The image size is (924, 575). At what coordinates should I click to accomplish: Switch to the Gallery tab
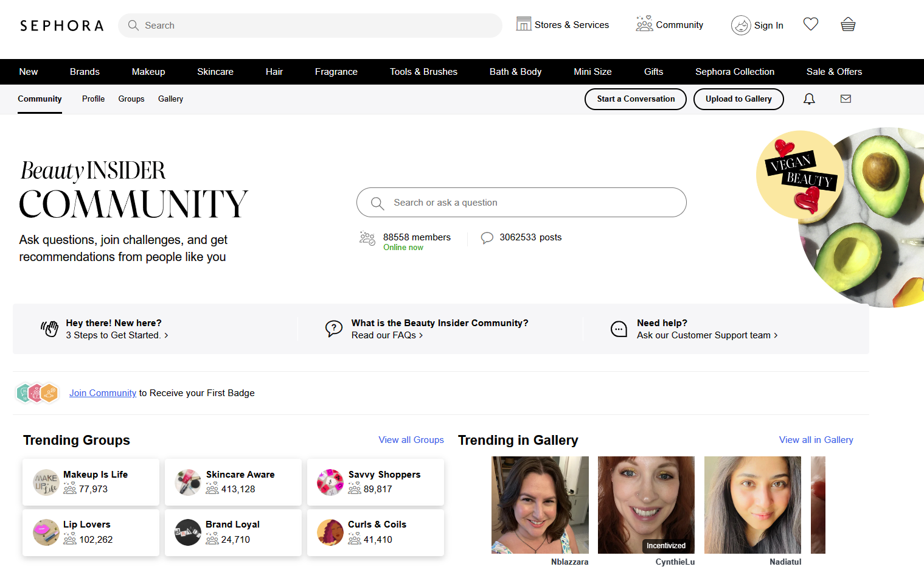(x=170, y=99)
